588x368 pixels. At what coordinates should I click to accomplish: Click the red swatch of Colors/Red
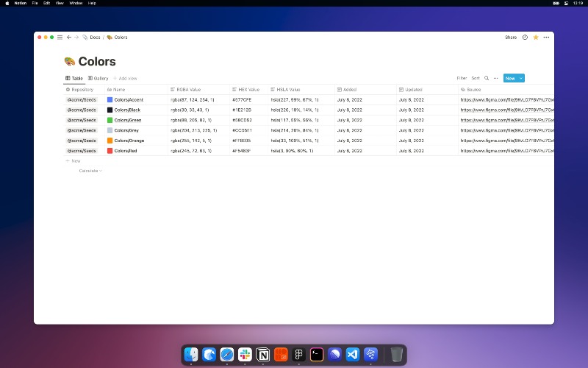click(x=110, y=150)
